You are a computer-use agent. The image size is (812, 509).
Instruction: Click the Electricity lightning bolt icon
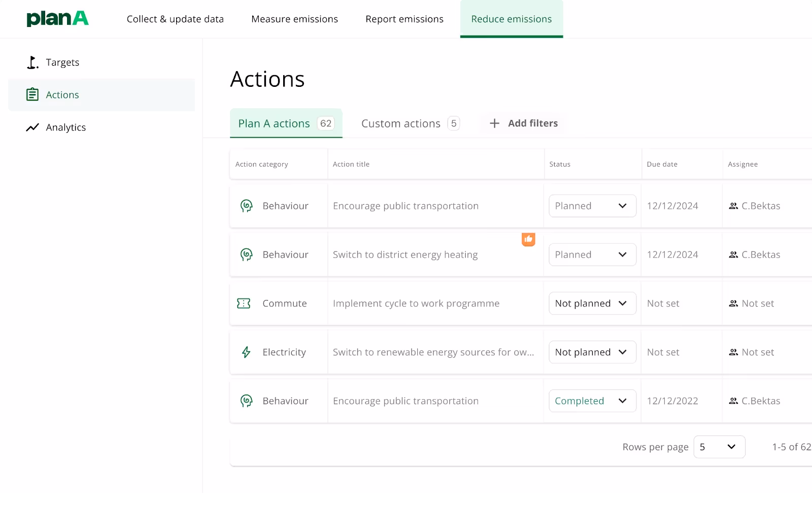tap(246, 352)
